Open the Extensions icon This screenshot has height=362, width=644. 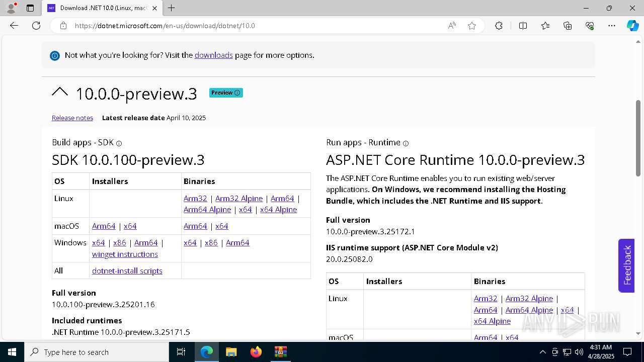(x=499, y=26)
